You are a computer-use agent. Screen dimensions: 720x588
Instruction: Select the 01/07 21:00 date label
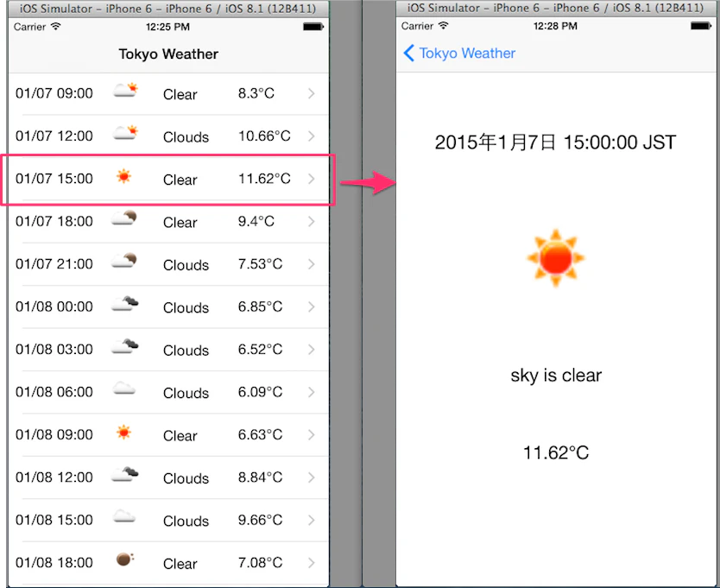pos(54,264)
